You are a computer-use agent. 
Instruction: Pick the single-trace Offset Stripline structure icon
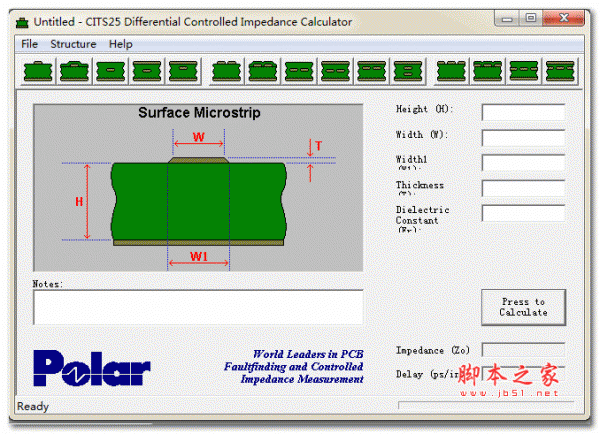[x=183, y=71]
